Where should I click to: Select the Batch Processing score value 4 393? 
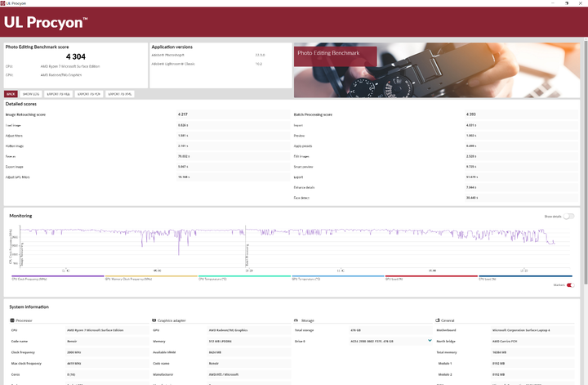click(x=470, y=114)
